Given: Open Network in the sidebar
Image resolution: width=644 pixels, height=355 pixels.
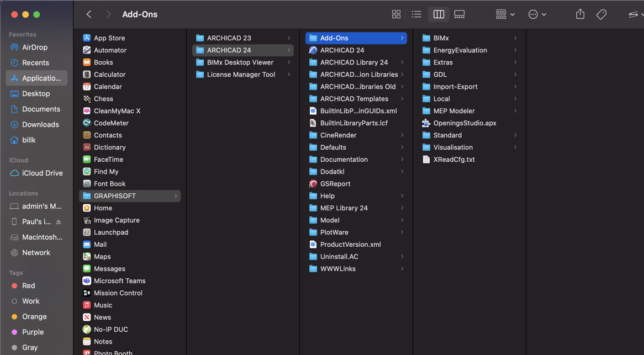Looking at the screenshot, I should coord(36,252).
